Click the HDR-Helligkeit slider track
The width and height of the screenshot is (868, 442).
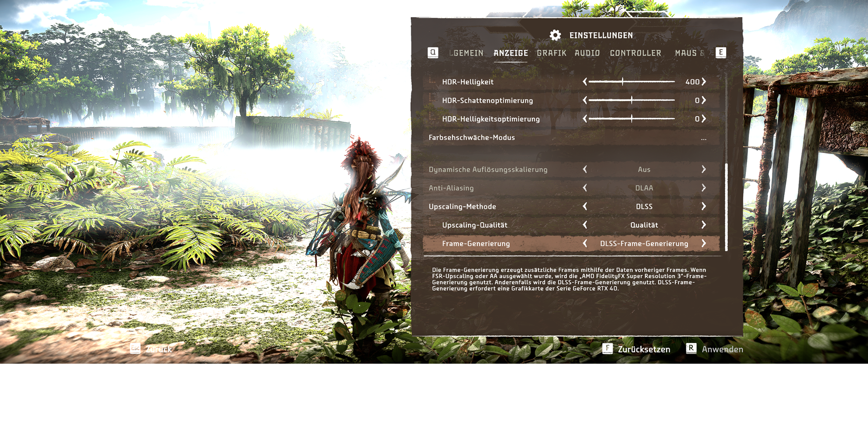[632, 81]
